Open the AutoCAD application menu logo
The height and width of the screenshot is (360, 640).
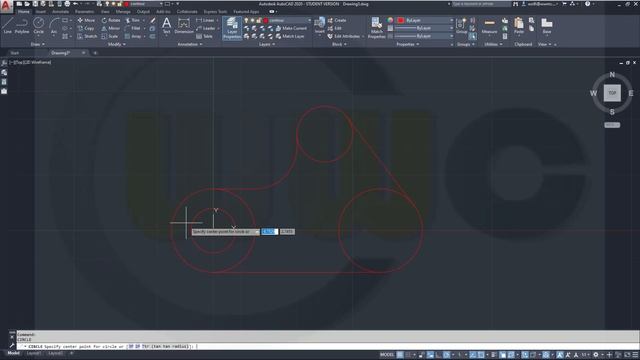(x=6, y=7)
